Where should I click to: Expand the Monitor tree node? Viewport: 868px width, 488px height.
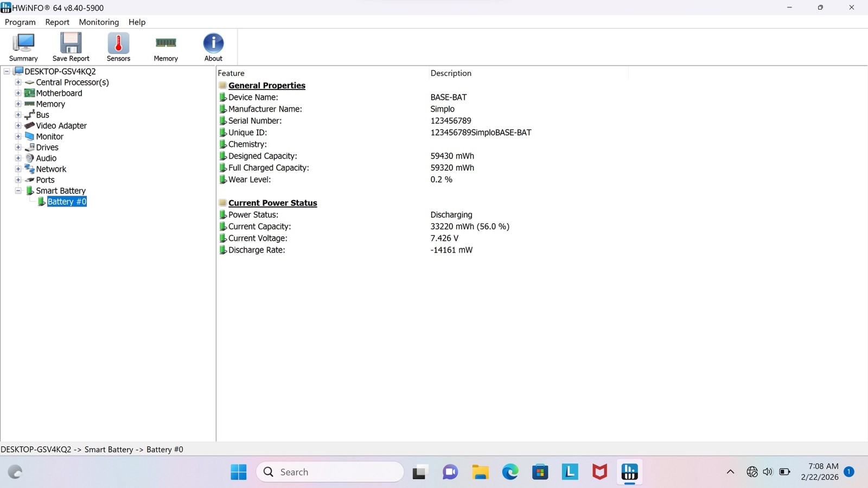18,137
